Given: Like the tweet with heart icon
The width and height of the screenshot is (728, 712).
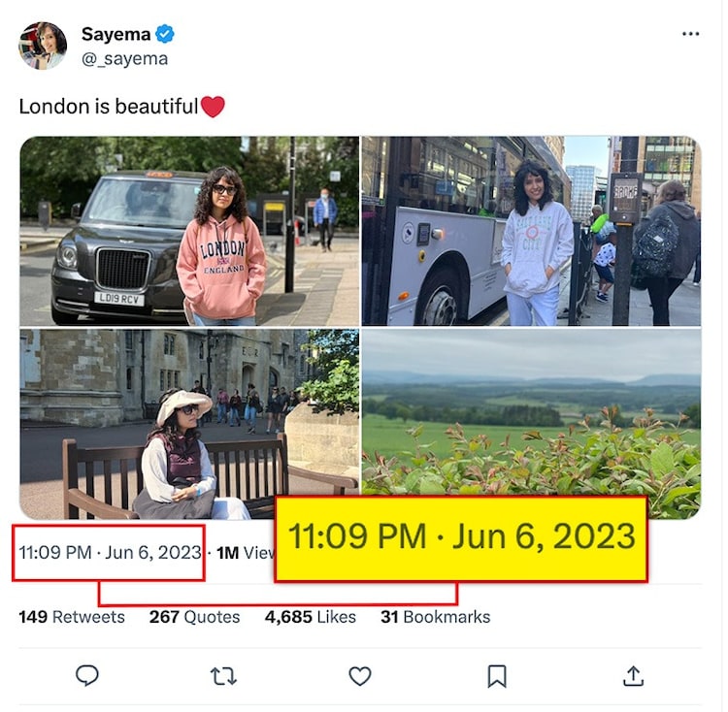Looking at the screenshot, I should coord(360,675).
